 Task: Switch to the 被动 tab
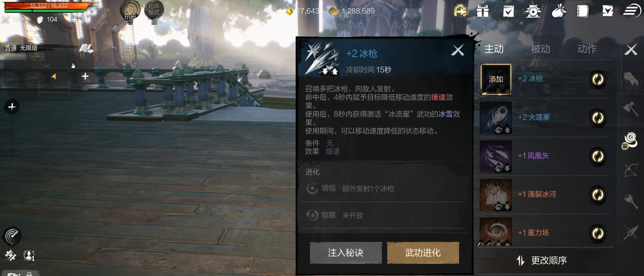pyautogui.click(x=540, y=49)
